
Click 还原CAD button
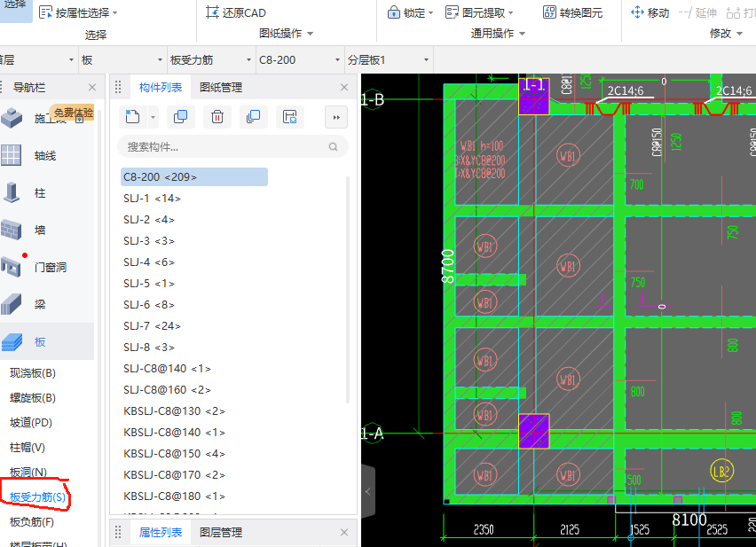pyautogui.click(x=236, y=12)
